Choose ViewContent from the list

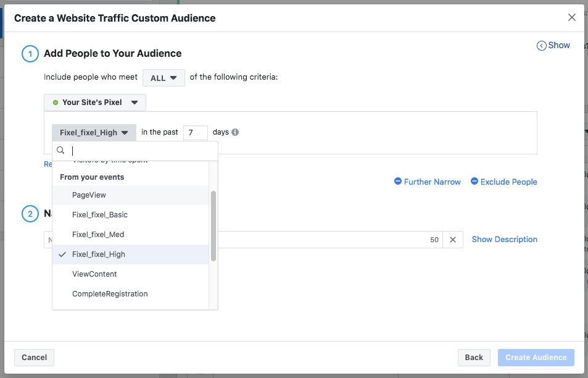click(x=94, y=274)
